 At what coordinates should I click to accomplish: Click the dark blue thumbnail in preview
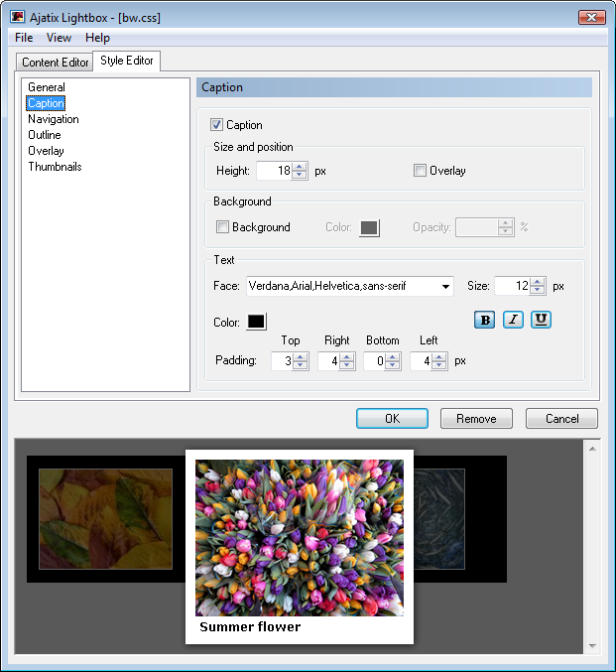(439, 519)
